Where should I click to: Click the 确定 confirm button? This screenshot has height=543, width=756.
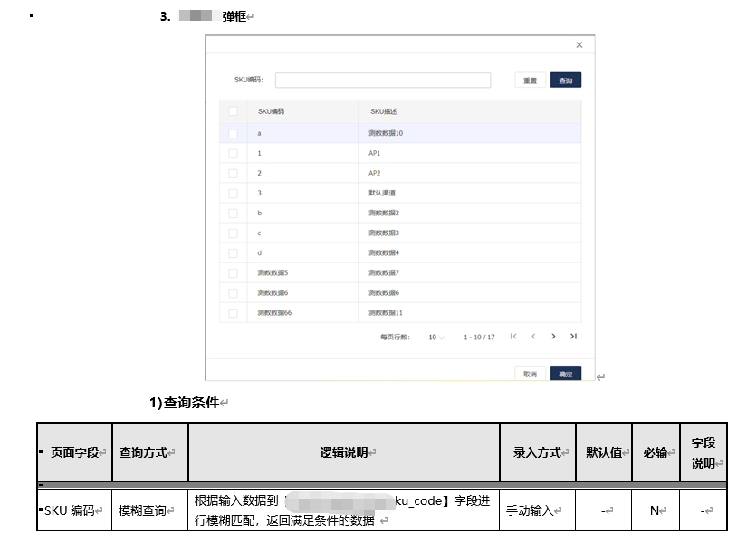tap(565, 371)
